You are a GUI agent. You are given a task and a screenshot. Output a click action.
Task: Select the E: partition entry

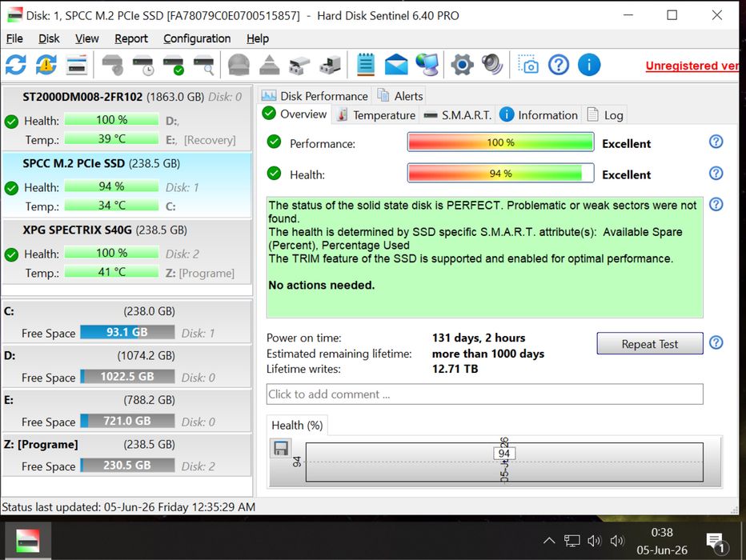pyautogui.click(x=127, y=410)
